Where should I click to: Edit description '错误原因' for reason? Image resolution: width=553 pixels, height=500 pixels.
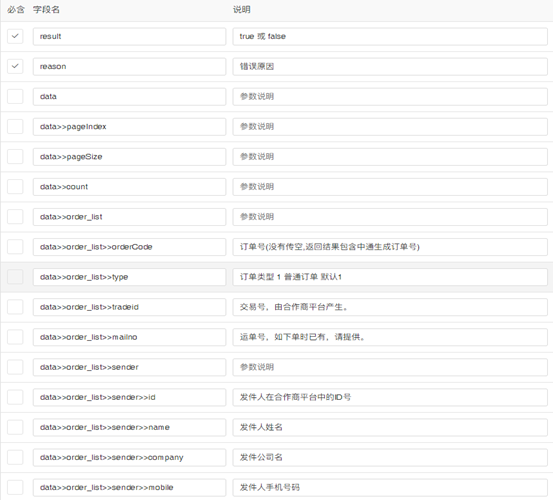click(x=390, y=66)
